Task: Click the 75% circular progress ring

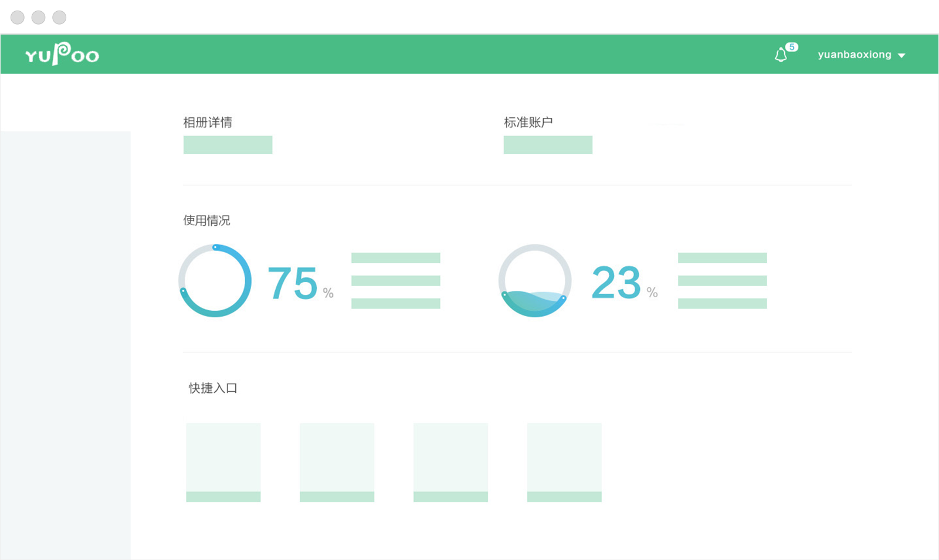Action: 215,281
